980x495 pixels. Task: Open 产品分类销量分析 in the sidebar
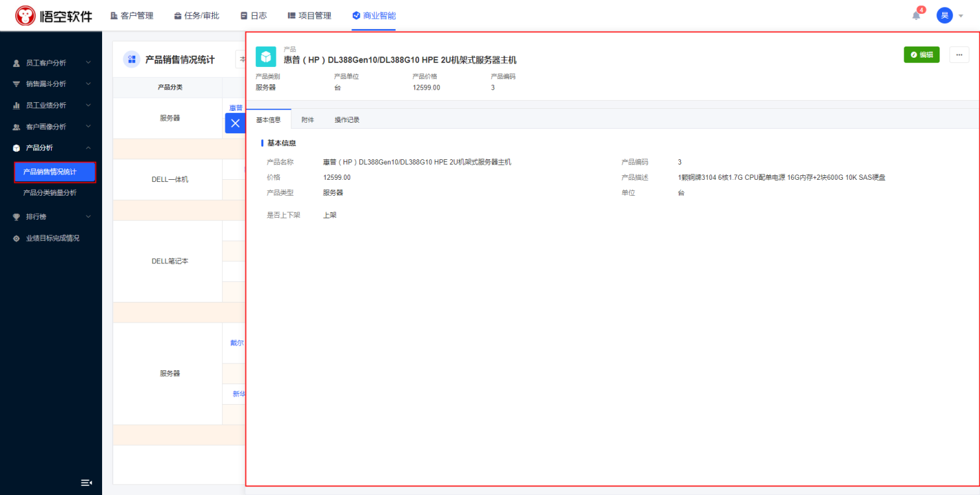[50, 193]
